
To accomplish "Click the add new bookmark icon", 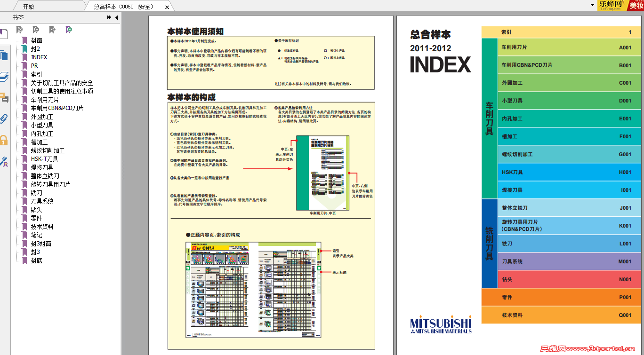I will point(36,30).
